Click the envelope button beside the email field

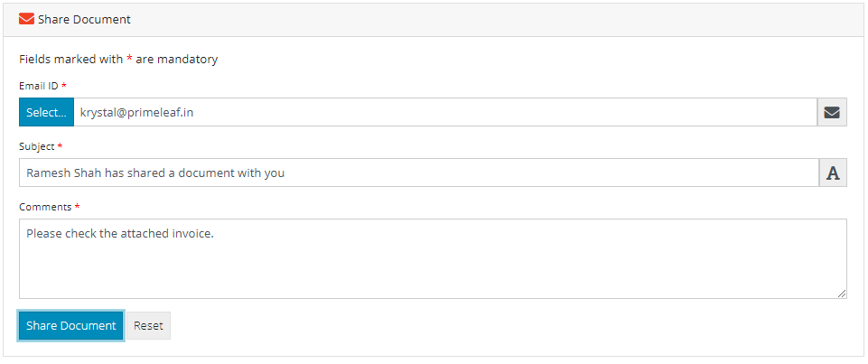[x=832, y=113]
